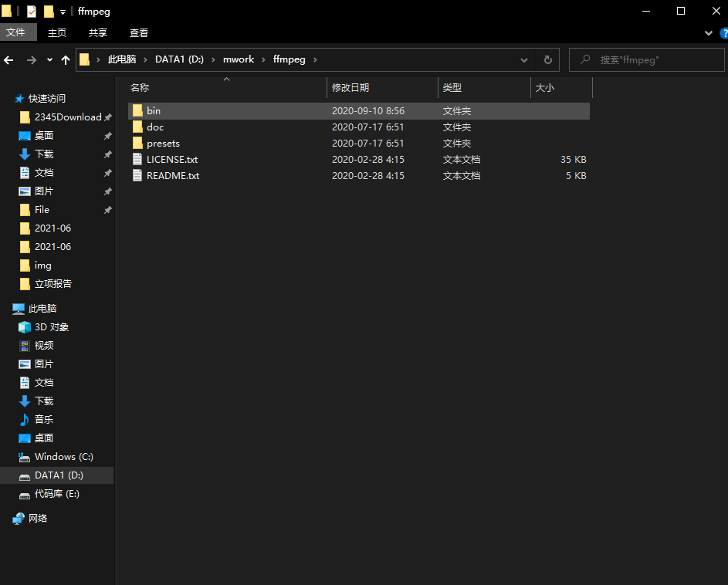Select the bin folder icon

click(x=137, y=110)
